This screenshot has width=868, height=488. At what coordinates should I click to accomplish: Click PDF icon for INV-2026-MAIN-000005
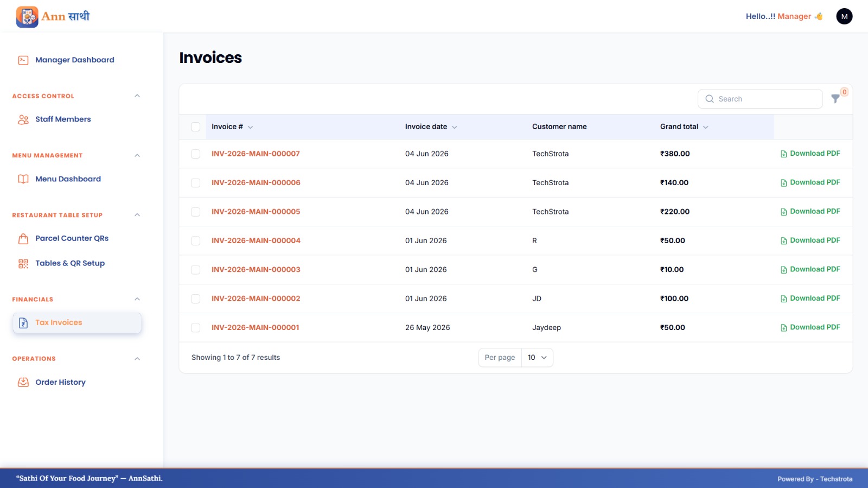783,212
